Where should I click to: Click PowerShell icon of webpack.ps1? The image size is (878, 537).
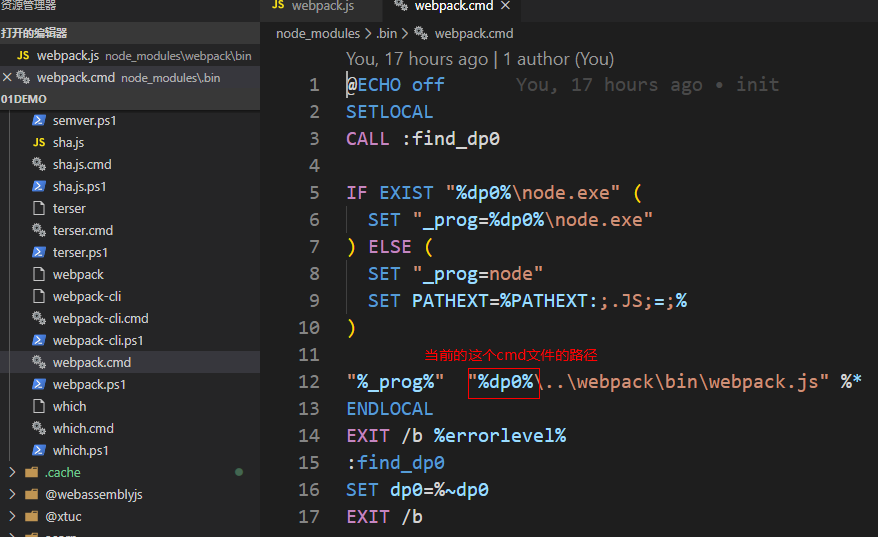pyautogui.click(x=39, y=384)
